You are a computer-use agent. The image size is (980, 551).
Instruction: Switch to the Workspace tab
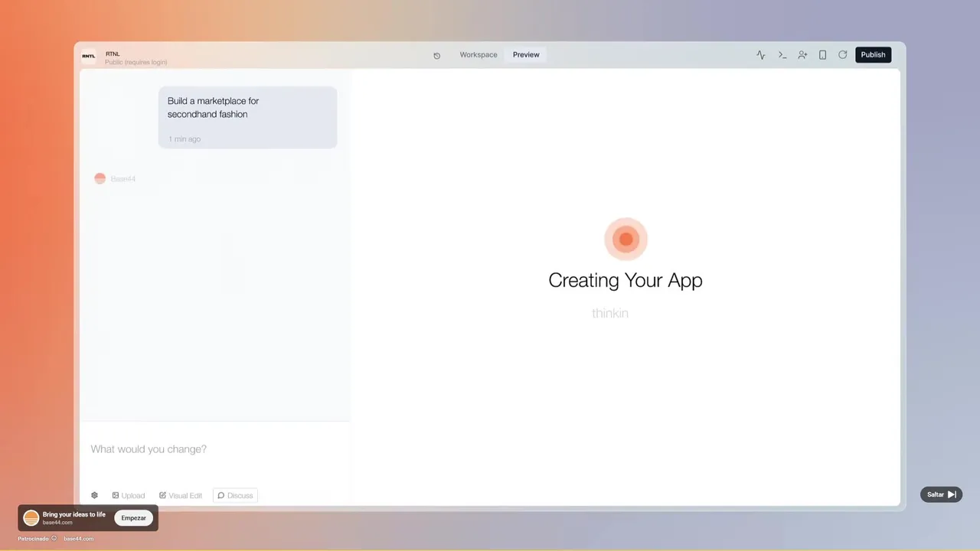(x=478, y=55)
